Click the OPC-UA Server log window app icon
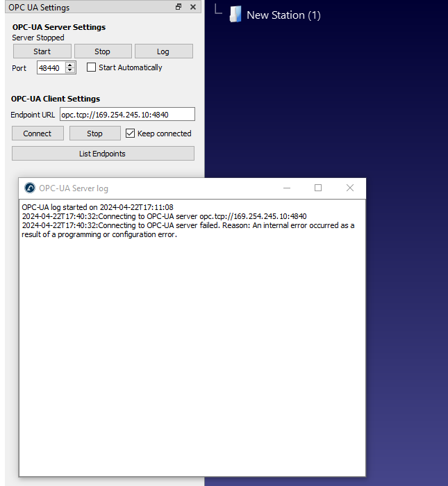This screenshot has height=486, width=448. 30,188
